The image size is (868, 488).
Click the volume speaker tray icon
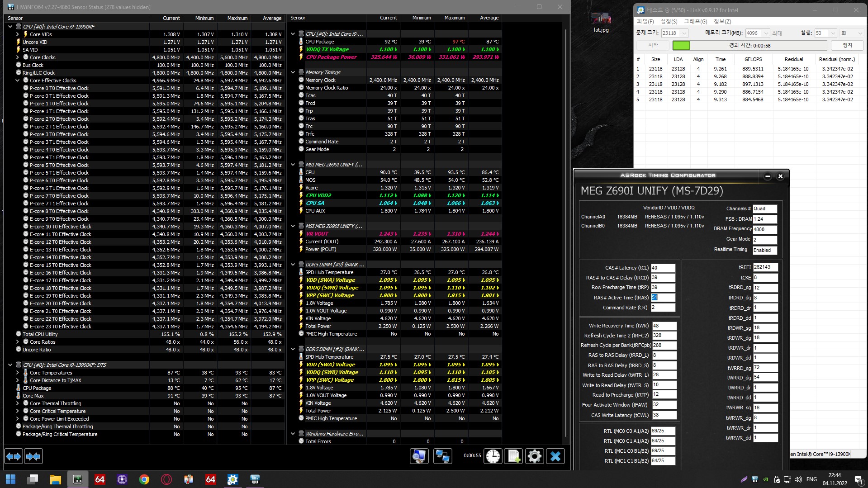798,479
